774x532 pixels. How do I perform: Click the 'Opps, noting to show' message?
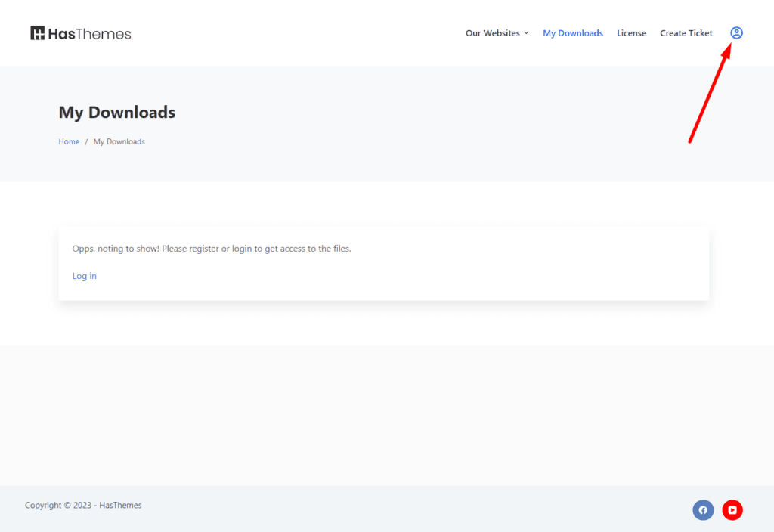tap(212, 248)
